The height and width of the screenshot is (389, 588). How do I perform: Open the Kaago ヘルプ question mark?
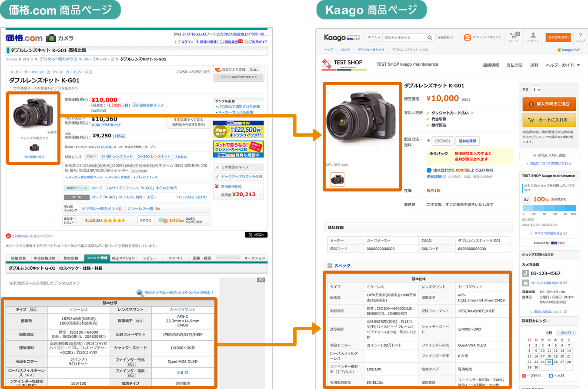[x=580, y=35]
